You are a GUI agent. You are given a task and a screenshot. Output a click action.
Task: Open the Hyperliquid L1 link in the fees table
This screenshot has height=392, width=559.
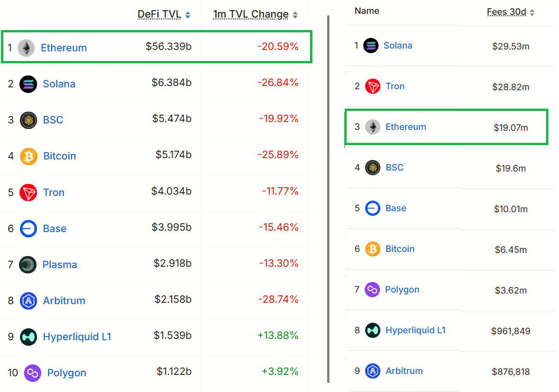pos(416,330)
